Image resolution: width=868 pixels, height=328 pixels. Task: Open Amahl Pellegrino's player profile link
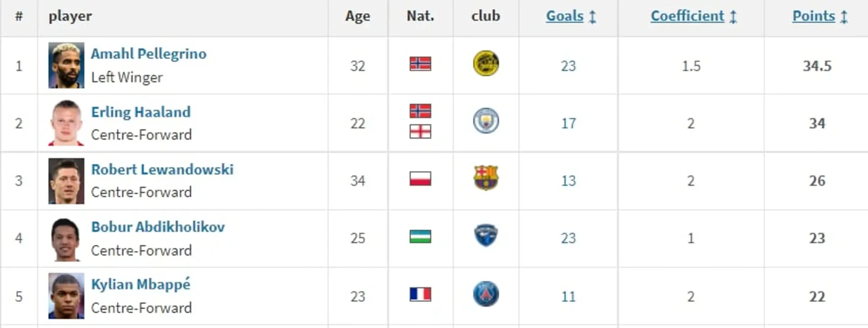(x=149, y=53)
